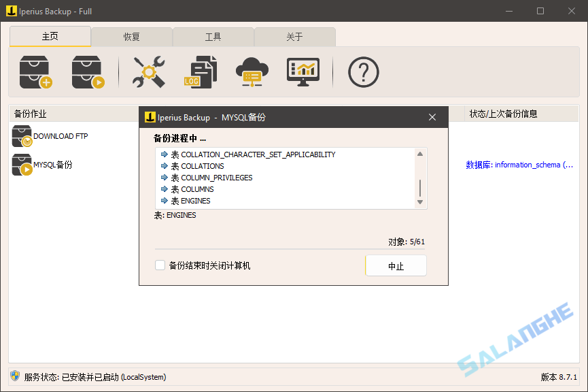This screenshot has height=392, width=588.
Task: Open Help with the question mark icon
Action: pos(363,71)
